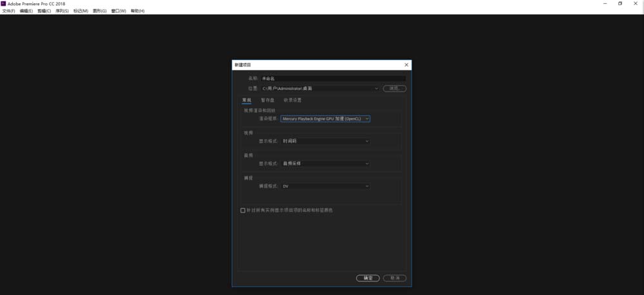
Task: Click the 浏览 browse button
Action: coord(395,88)
